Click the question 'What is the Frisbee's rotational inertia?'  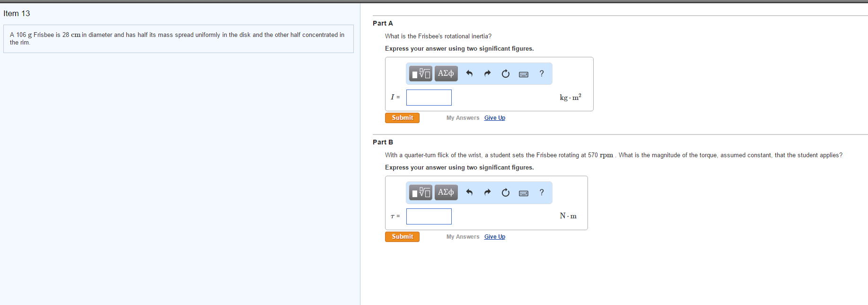click(x=438, y=36)
